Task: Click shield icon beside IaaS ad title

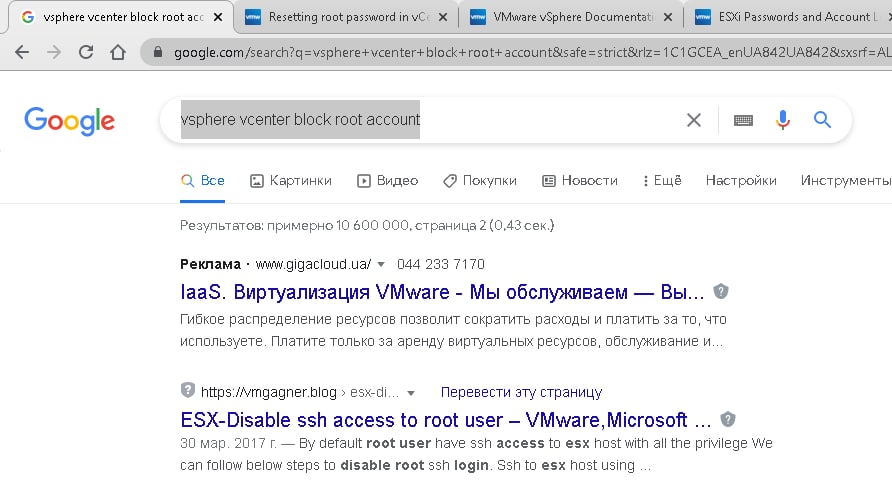Action: point(721,291)
